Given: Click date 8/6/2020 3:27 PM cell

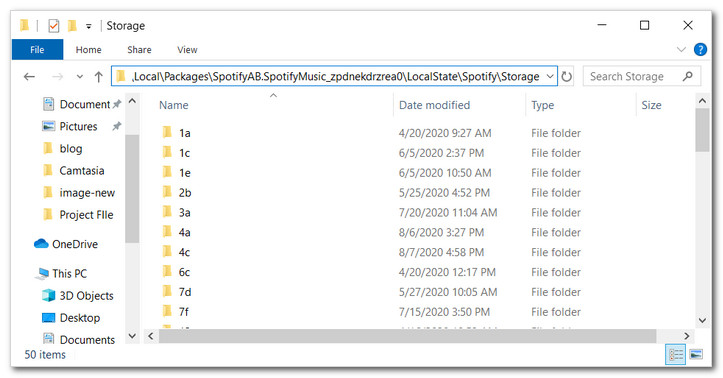Looking at the screenshot, I should tap(441, 232).
